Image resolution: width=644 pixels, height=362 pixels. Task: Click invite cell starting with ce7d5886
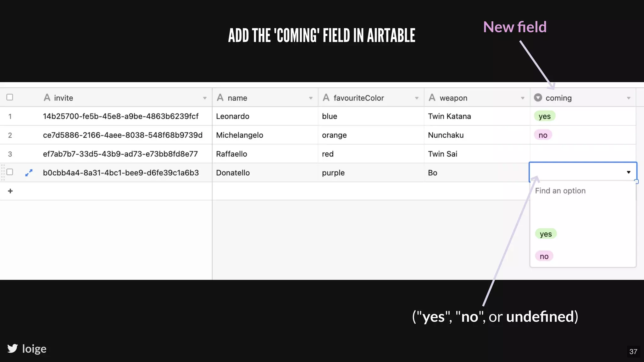[123, 135]
